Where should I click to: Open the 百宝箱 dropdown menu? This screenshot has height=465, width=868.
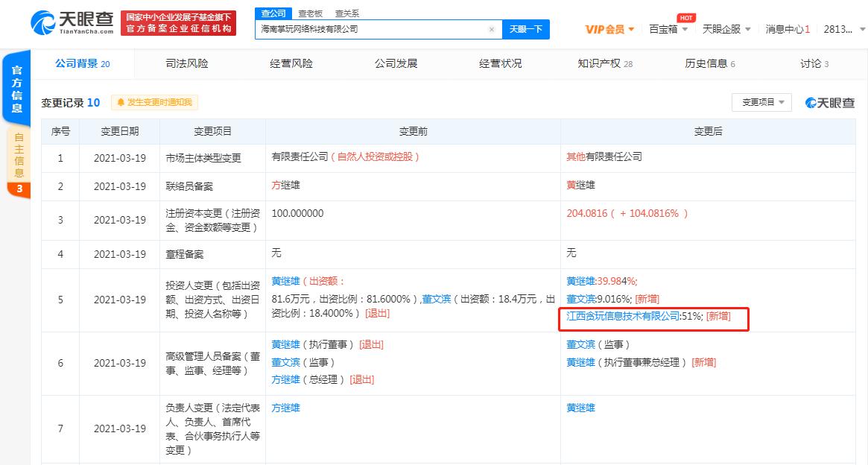pyautogui.click(x=668, y=29)
